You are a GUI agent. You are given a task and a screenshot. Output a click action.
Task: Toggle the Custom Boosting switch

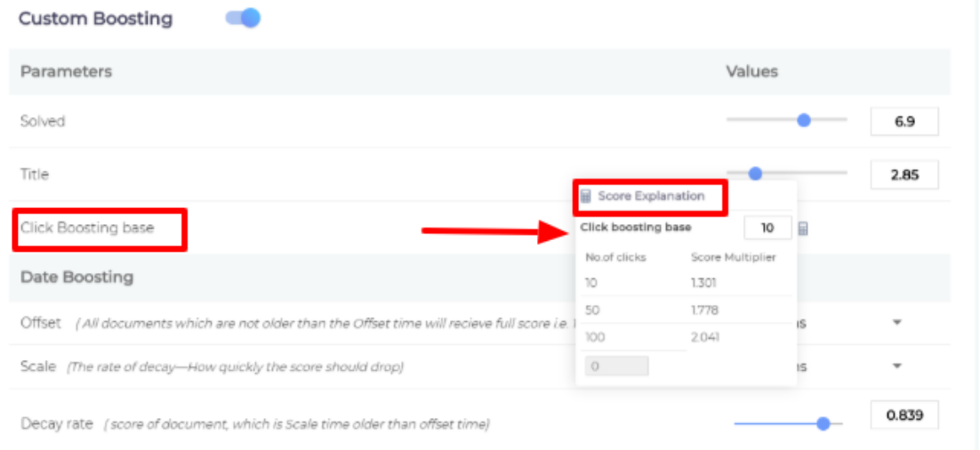click(243, 18)
